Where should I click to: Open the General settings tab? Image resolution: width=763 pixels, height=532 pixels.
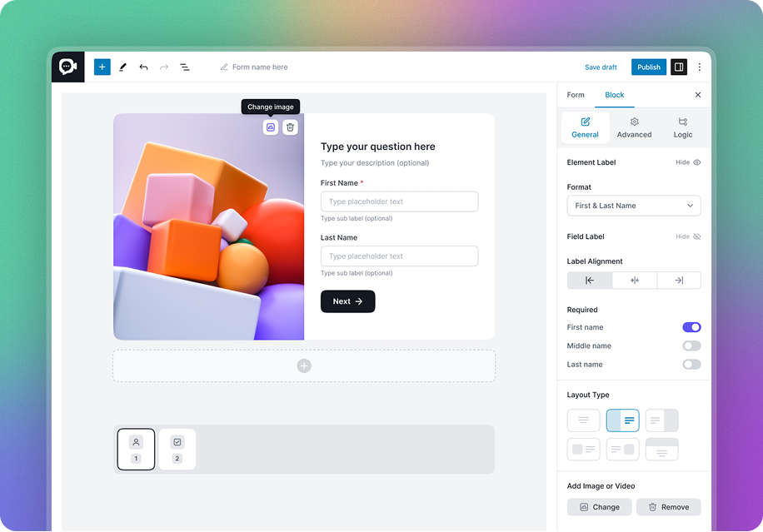(x=586, y=128)
